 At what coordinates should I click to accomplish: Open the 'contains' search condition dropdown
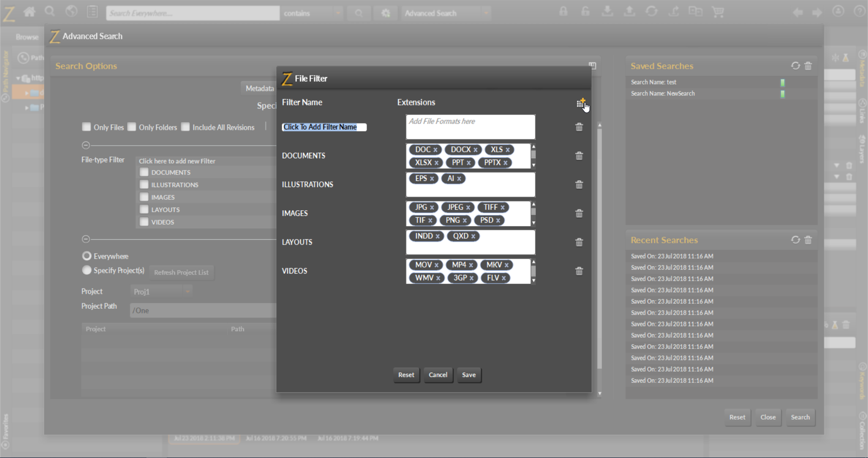point(312,13)
